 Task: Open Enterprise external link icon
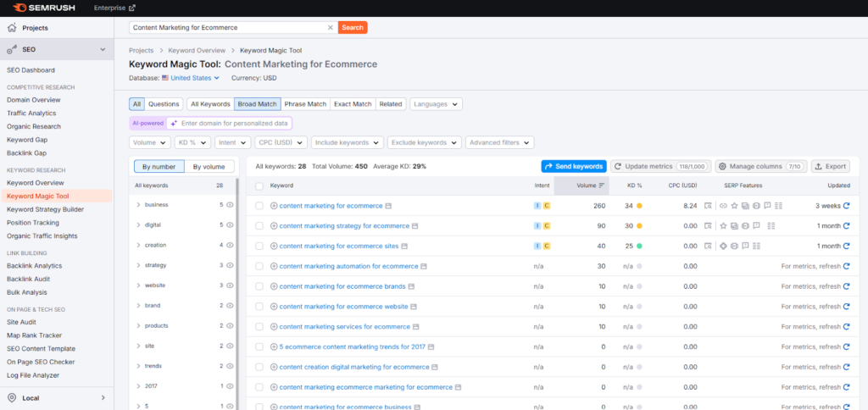(131, 8)
